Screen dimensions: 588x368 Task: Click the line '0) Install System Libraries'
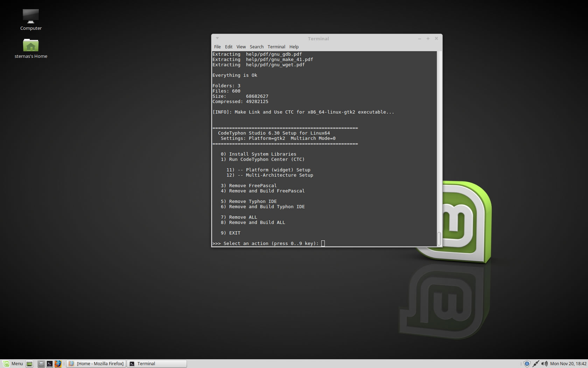[x=258, y=154]
